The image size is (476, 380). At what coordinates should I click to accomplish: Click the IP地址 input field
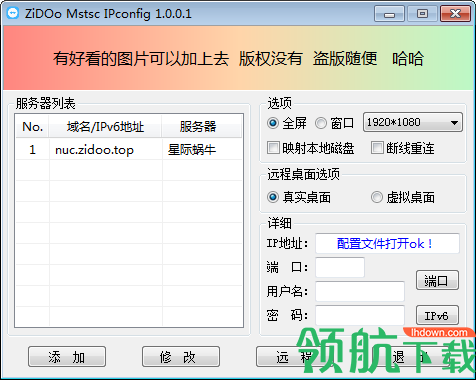[387, 243]
